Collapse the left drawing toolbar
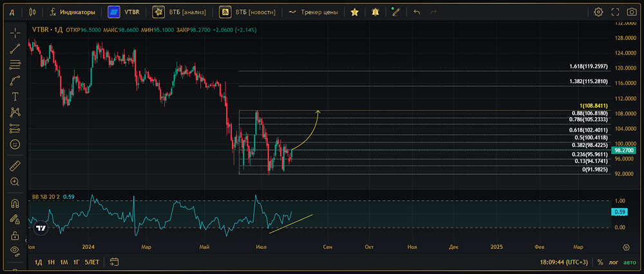Image resolution: width=644 pixels, height=274 pixels. pyautogui.click(x=26, y=240)
